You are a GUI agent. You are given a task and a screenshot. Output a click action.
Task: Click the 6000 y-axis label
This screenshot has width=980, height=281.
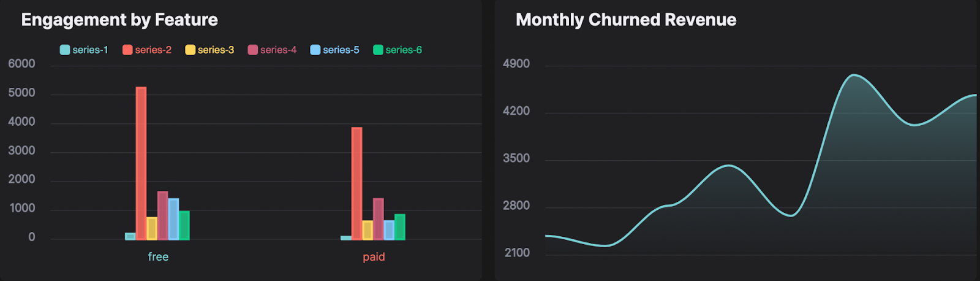21,64
